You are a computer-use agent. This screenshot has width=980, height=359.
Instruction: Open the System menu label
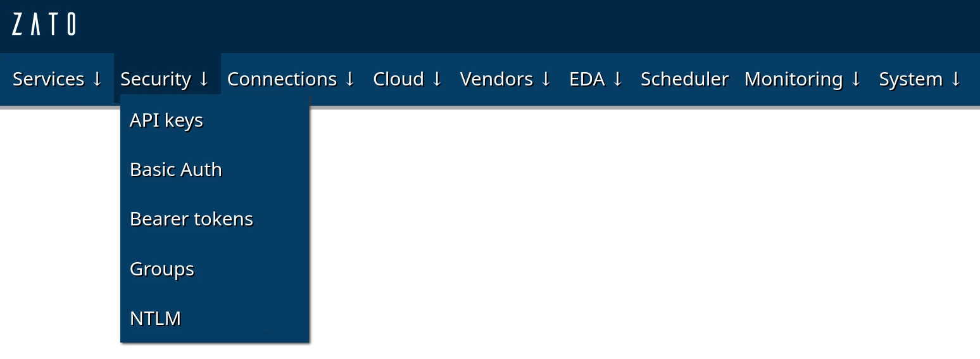point(910,79)
